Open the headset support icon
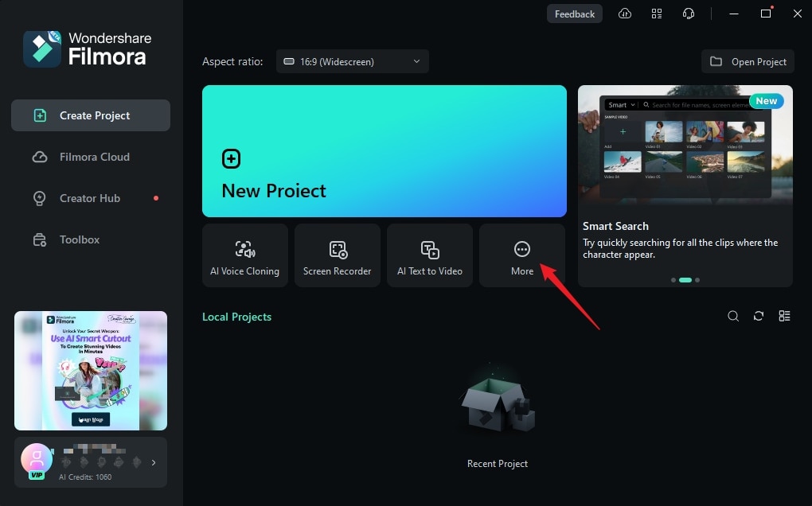 click(689, 14)
